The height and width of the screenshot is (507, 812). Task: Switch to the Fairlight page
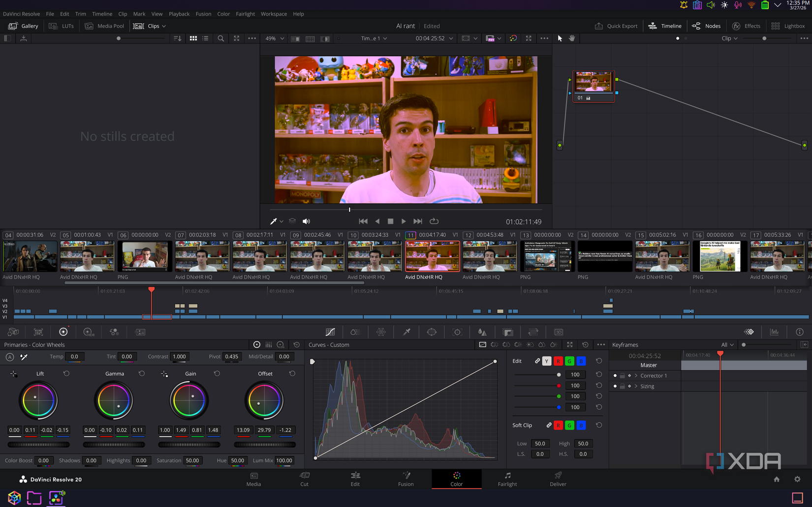point(507,479)
